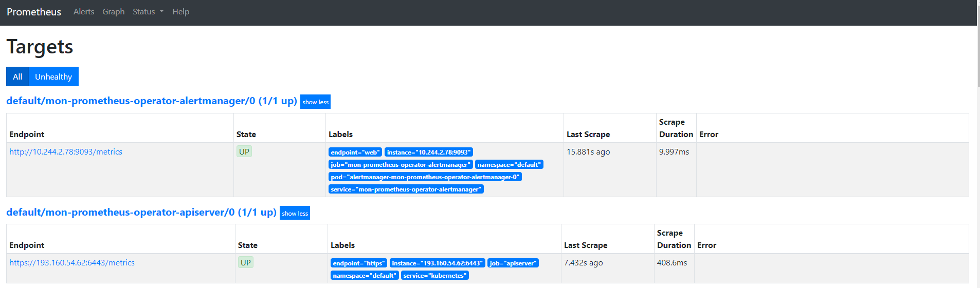Click service="mon-prometheus-operator-alertmanager" label

click(406, 189)
